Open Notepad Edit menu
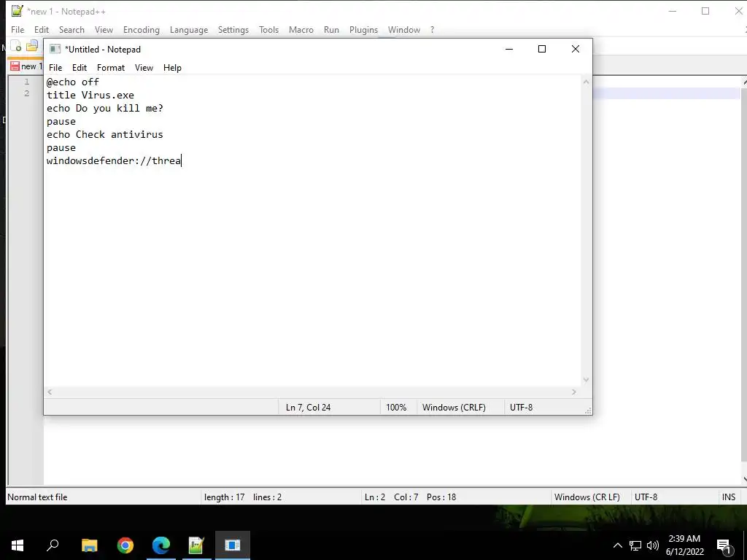The width and height of the screenshot is (747, 560). pos(79,68)
